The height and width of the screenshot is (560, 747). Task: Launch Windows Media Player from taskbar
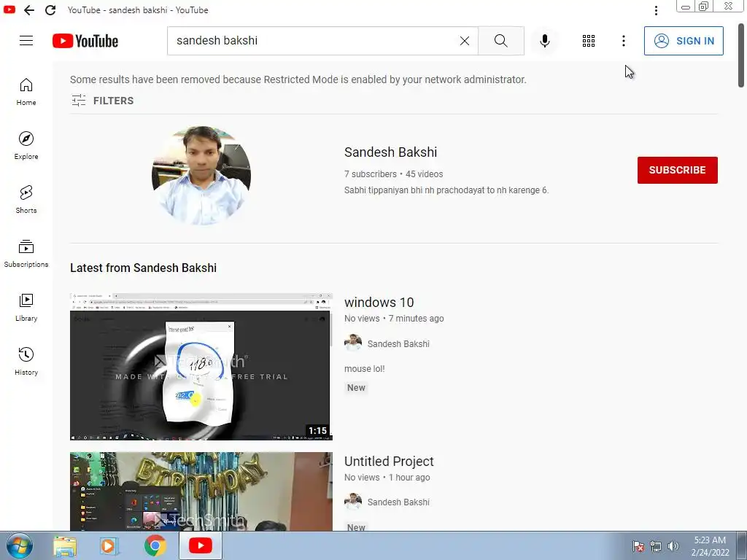pyautogui.click(x=109, y=545)
